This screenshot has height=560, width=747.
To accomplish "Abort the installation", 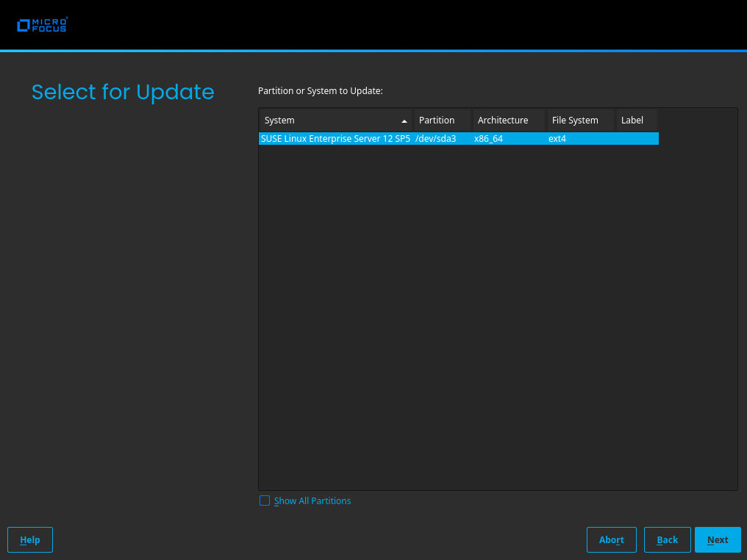I will point(611,539).
